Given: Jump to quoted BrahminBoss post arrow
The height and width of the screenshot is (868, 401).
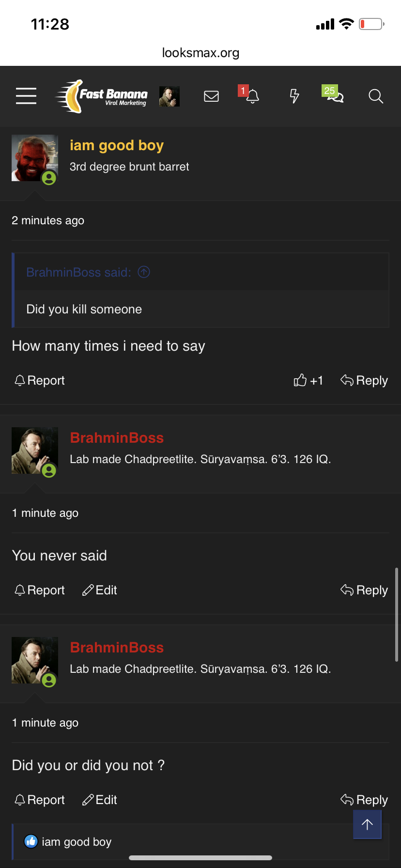Looking at the screenshot, I should 144,272.
